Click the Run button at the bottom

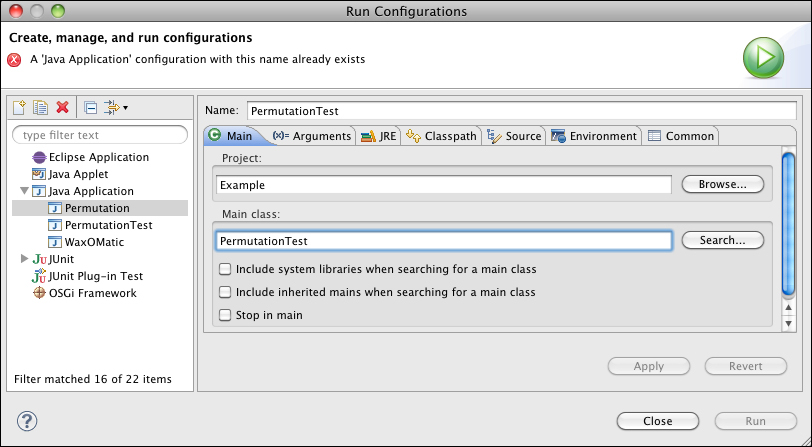pyautogui.click(x=756, y=421)
